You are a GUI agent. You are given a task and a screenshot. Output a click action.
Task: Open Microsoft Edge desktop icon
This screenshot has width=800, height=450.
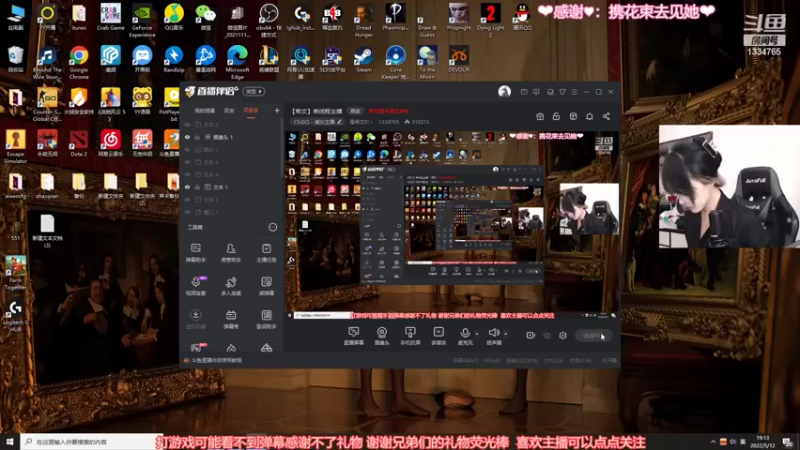(237, 62)
